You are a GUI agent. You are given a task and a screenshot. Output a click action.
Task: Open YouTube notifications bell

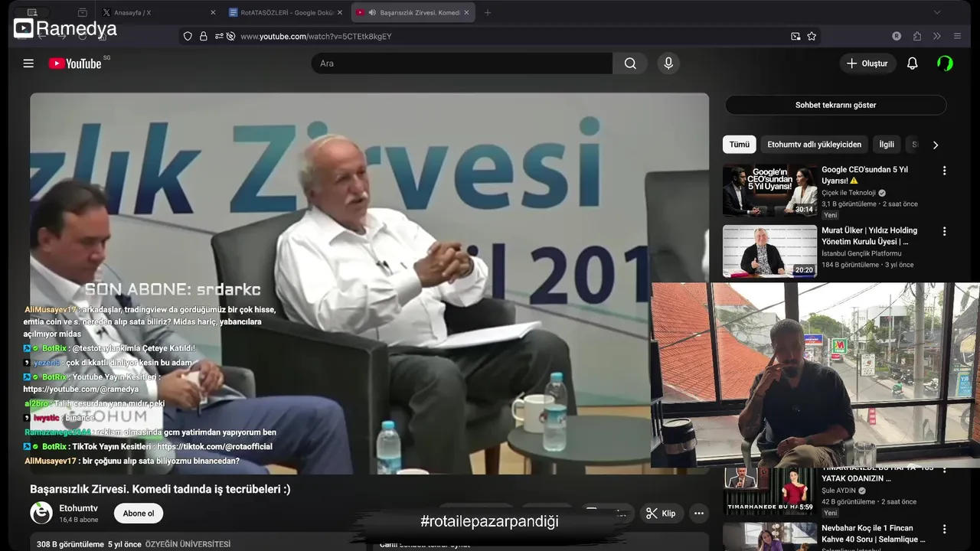point(912,64)
